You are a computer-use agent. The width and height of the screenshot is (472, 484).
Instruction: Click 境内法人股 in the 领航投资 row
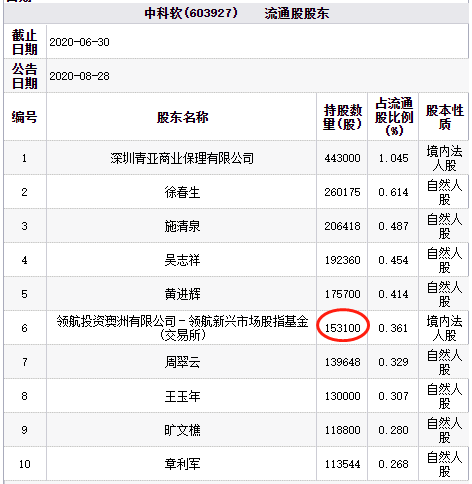(445, 328)
